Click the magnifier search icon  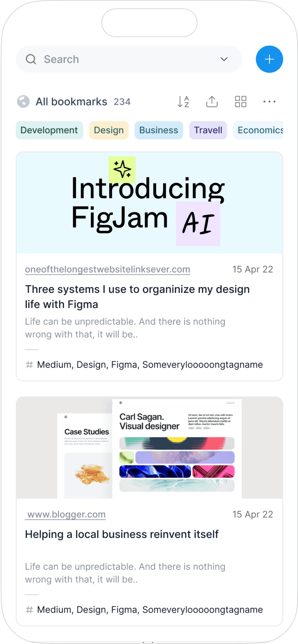pos(31,59)
